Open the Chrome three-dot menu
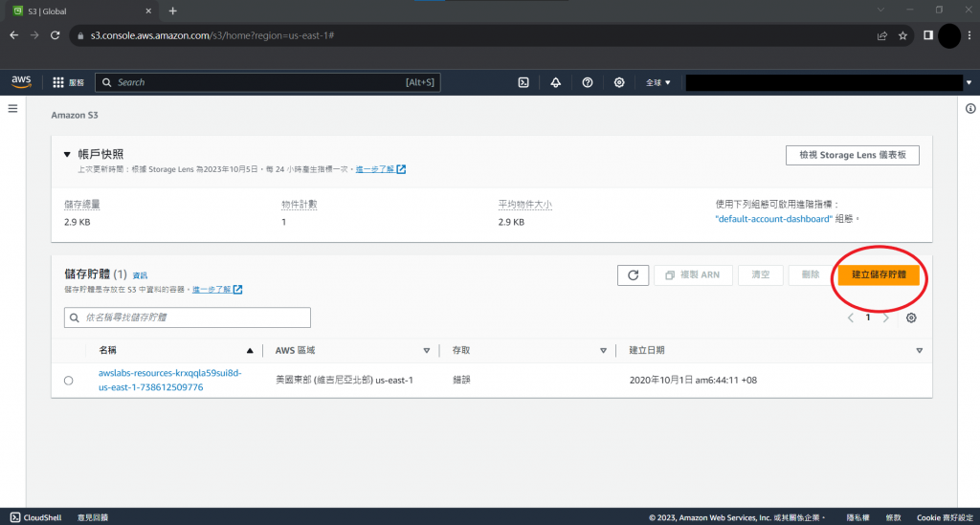Image resolution: width=980 pixels, height=525 pixels. pos(969,35)
